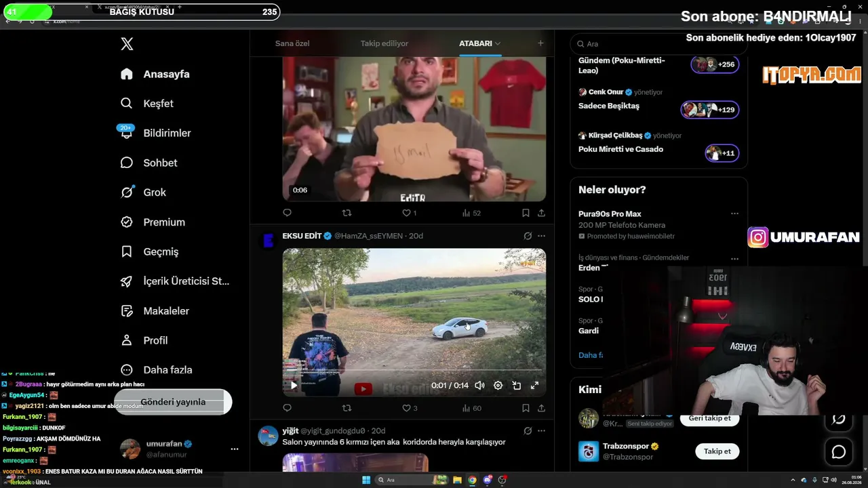This screenshot has width=868, height=488.
Task: Open the Grok floating button
Action: [839, 418]
